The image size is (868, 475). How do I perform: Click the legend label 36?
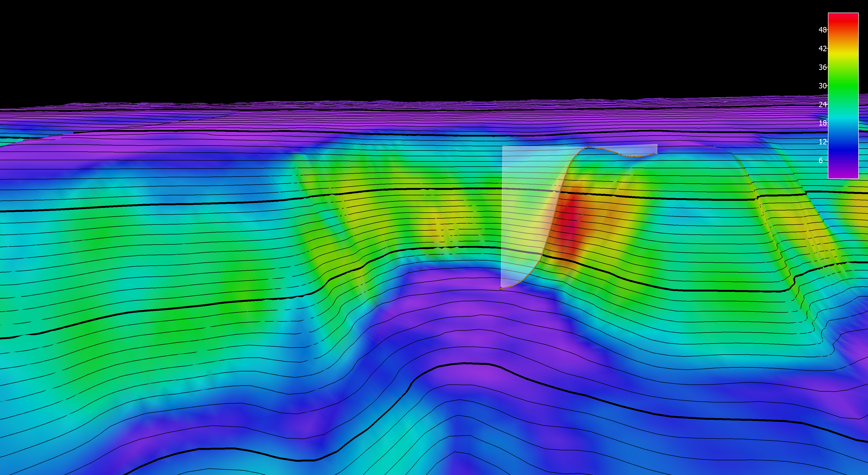click(x=822, y=67)
